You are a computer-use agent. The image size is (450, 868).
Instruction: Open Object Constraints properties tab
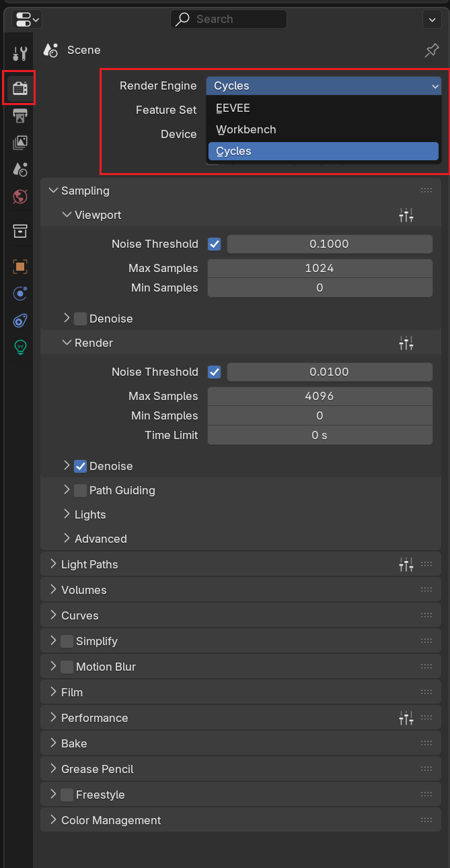tap(20, 321)
